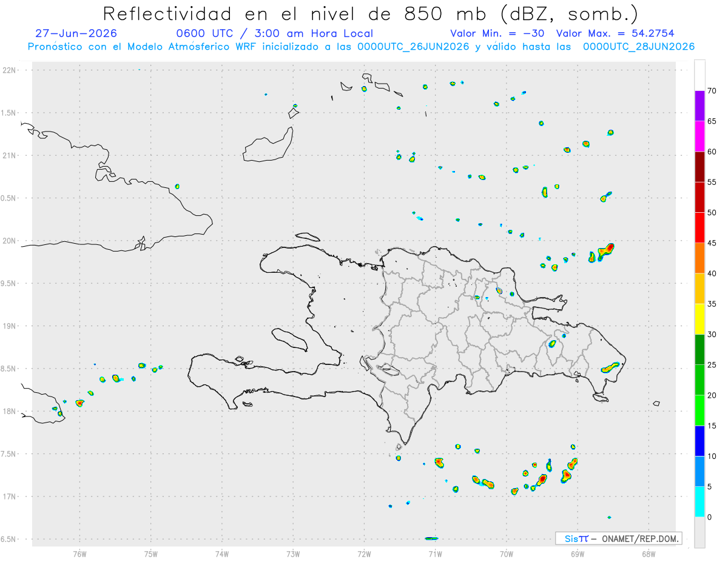The image size is (728, 562).
Task: Click the '75W' longitude label
Action: 151,554
